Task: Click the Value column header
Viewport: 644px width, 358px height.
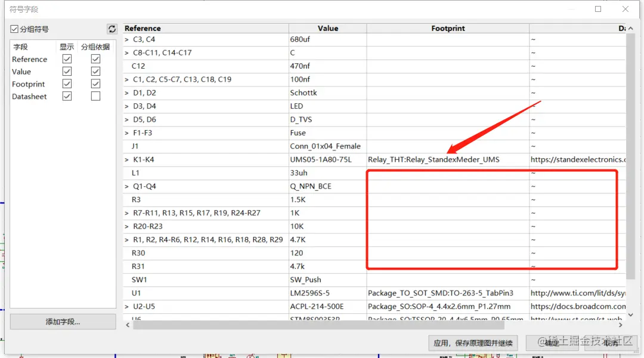Action: click(328, 29)
